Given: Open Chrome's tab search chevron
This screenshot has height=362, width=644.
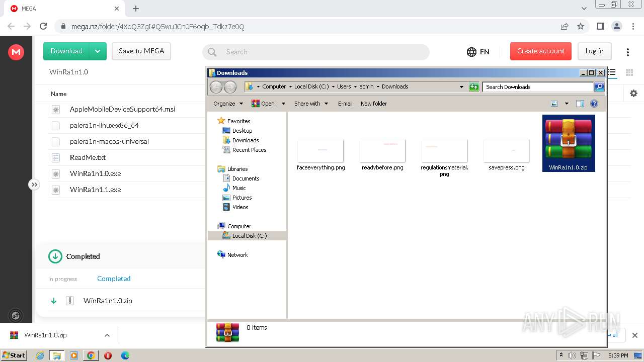Looking at the screenshot, I should click(x=584, y=9).
